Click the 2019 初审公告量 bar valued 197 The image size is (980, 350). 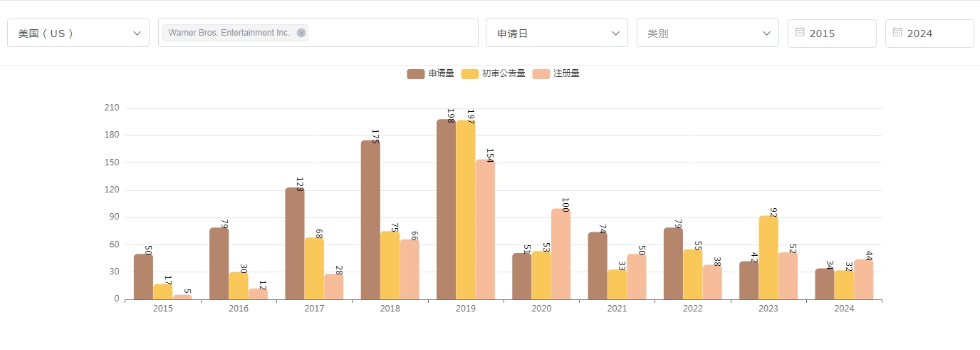click(x=466, y=210)
